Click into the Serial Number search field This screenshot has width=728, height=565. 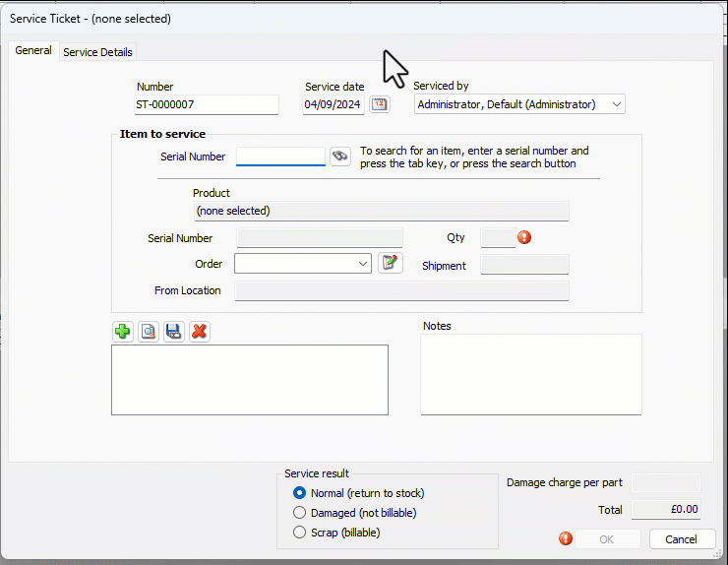[x=280, y=157]
